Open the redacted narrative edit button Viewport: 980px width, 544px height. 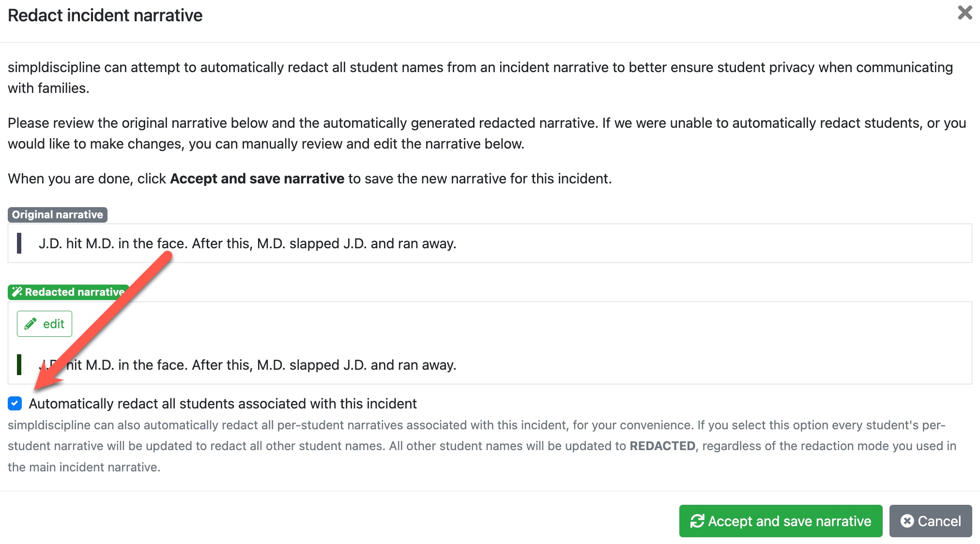(45, 324)
